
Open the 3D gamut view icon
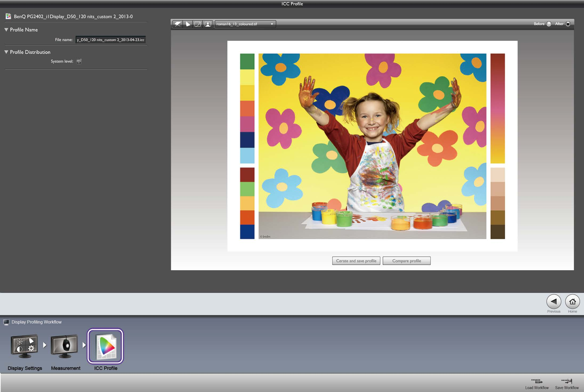coord(178,24)
